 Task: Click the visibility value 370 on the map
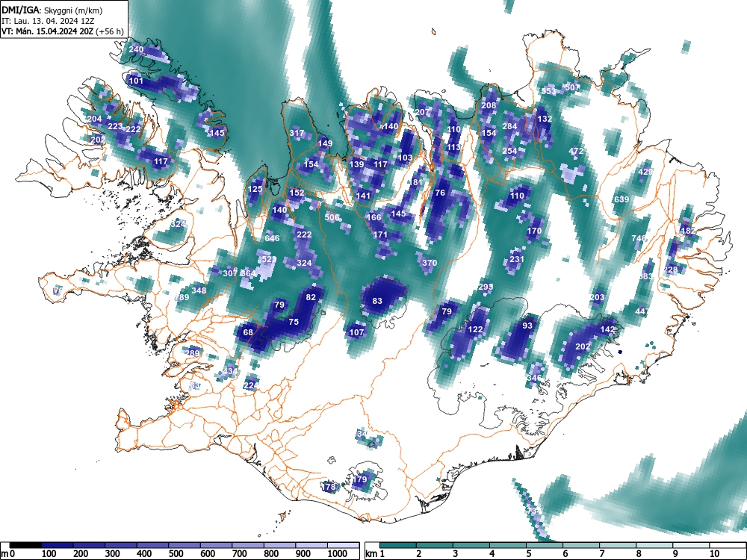tap(430, 262)
